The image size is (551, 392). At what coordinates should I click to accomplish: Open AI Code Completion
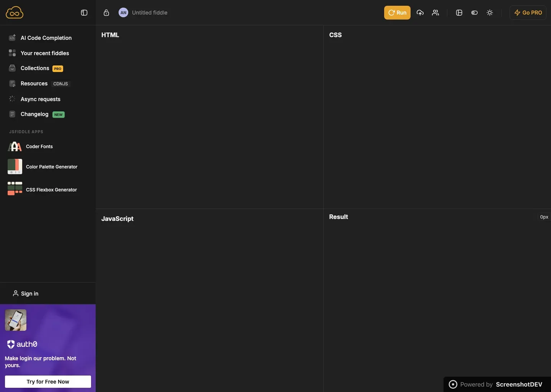pos(46,38)
